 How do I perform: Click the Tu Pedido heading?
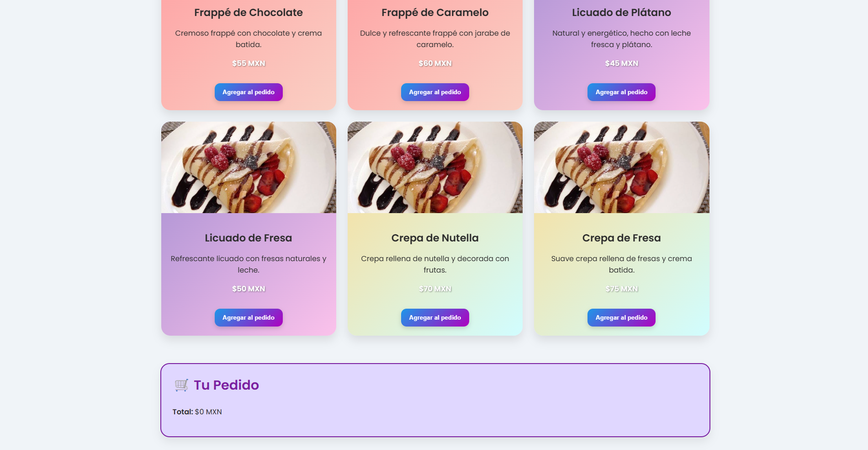pyautogui.click(x=226, y=385)
